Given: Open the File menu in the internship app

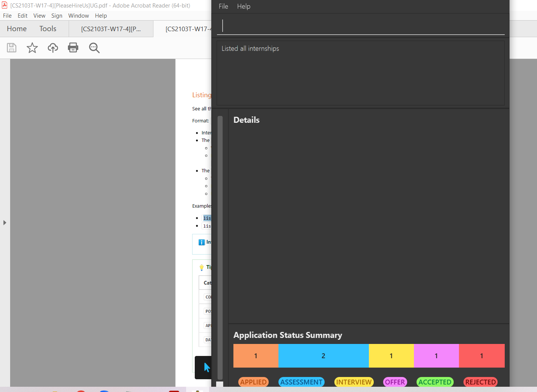Looking at the screenshot, I should [x=223, y=6].
